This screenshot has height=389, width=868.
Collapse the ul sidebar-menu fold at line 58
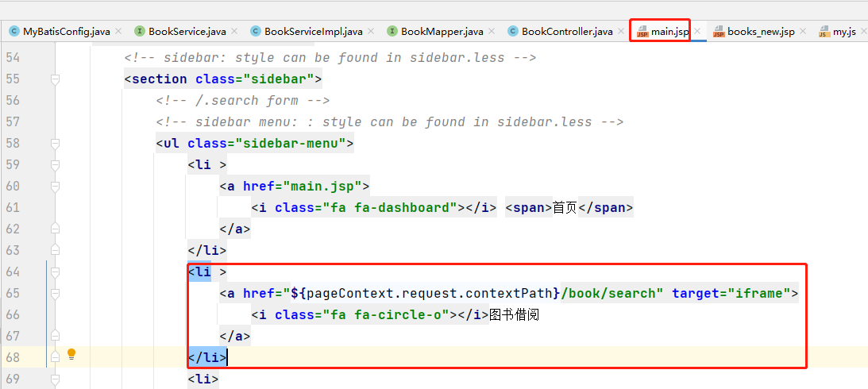(x=54, y=144)
